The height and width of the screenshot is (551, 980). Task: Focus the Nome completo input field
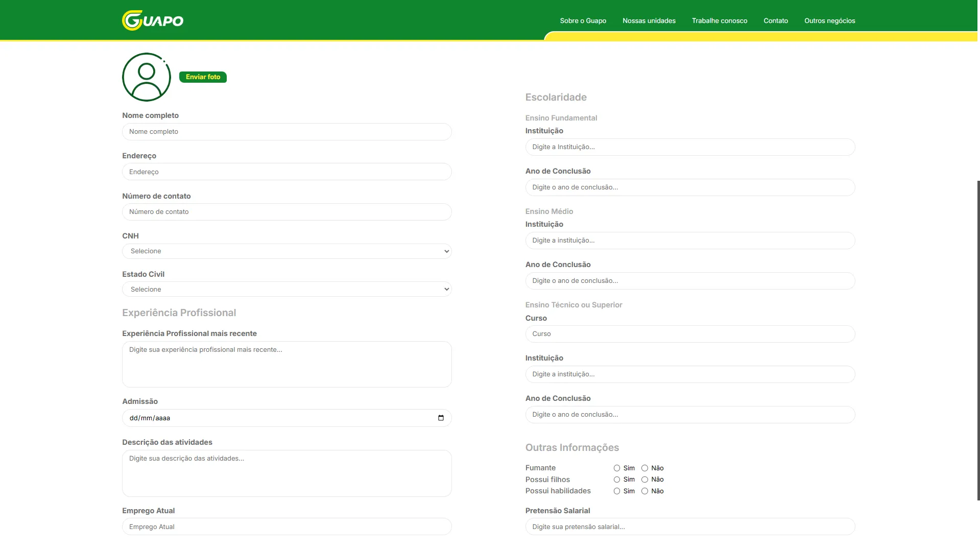pos(287,132)
